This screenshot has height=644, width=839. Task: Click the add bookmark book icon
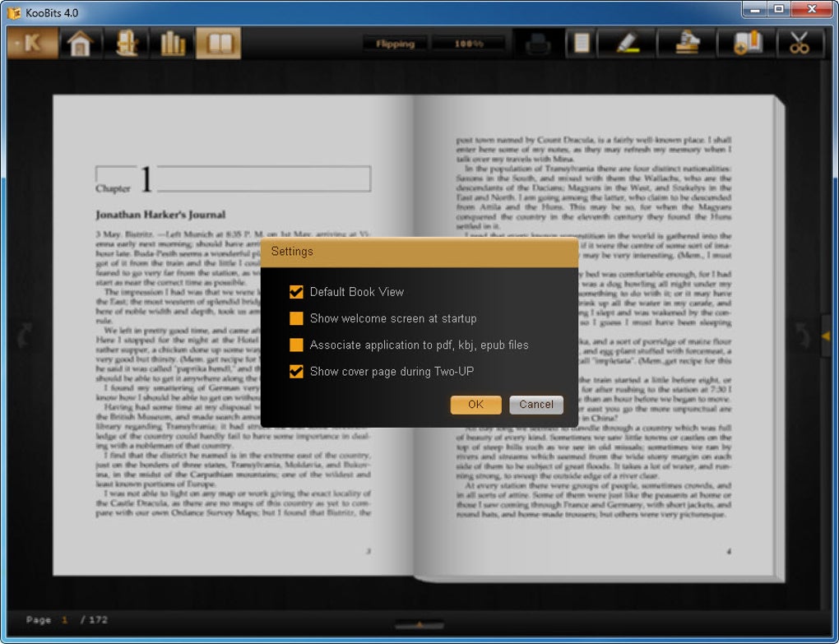click(748, 44)
